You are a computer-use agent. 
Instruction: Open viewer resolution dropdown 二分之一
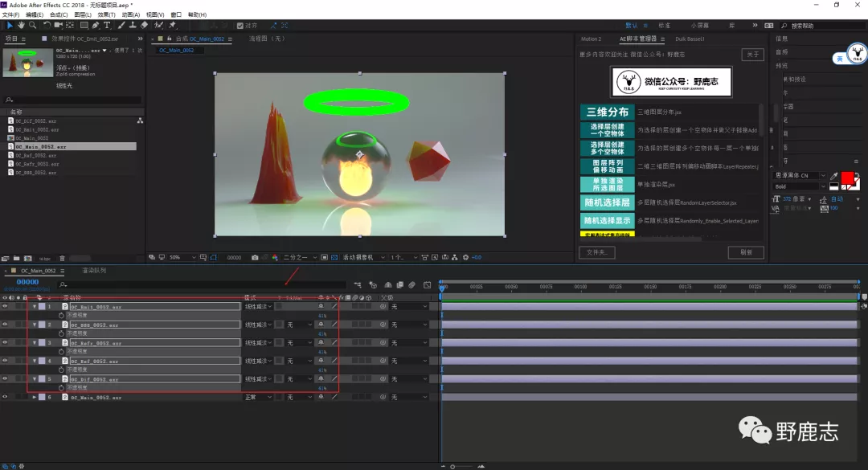coord(297,257)
